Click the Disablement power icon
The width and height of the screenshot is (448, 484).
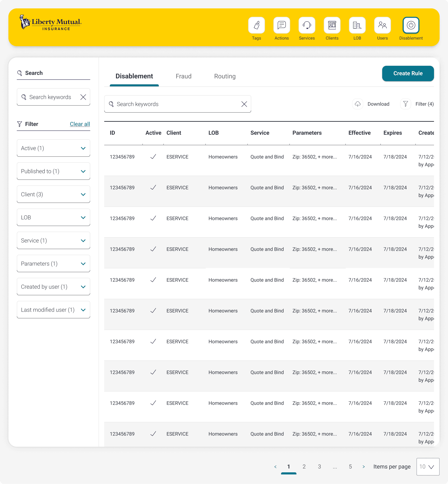[411, 25]
